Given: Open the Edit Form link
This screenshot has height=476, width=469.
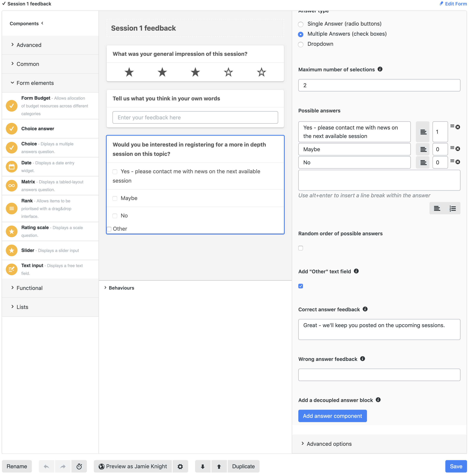Looking at the screenshot, I should pos(453,4).
